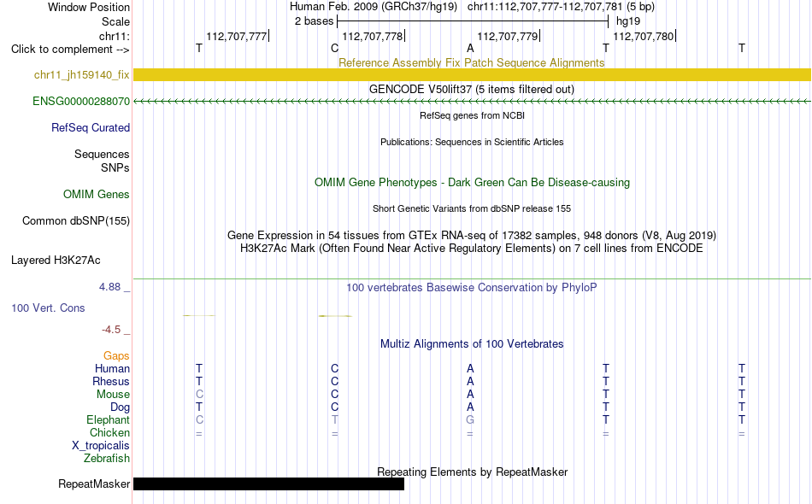Click the Rhesus species row label
Viewport: 812px width, 504px height.
click(111, 382)
